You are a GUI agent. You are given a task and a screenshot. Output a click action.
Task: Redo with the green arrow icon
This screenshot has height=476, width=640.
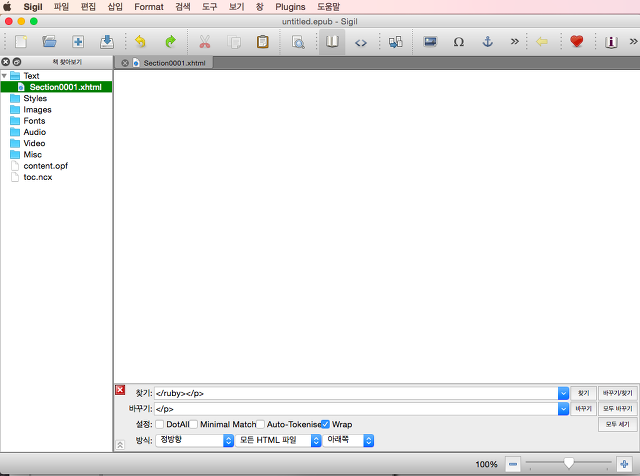coord(170,42)
